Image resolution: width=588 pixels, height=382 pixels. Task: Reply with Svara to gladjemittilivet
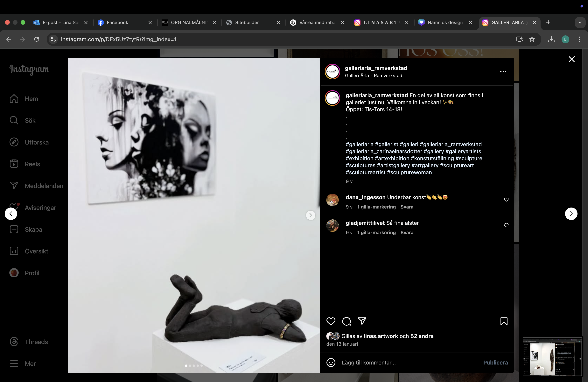tap(407, 232)
